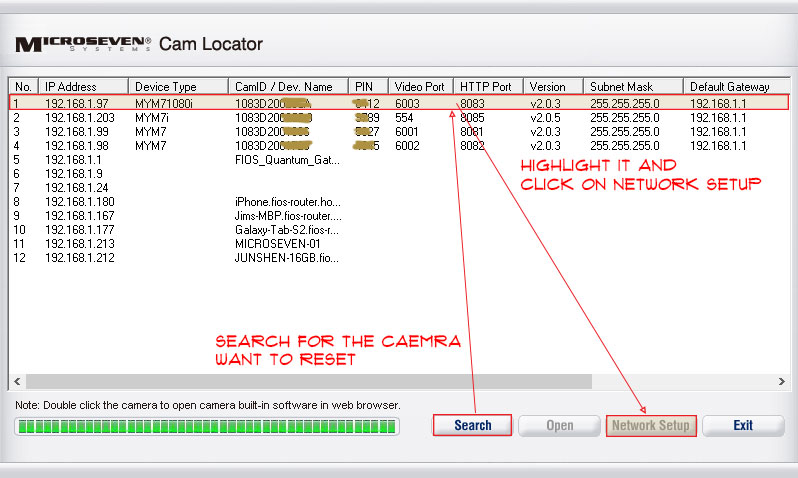The width and height of the screenshot is (798, 478).
Task: Select the 192.168.1.9 row
Action: pyautogui.click(x=399, y=174)
